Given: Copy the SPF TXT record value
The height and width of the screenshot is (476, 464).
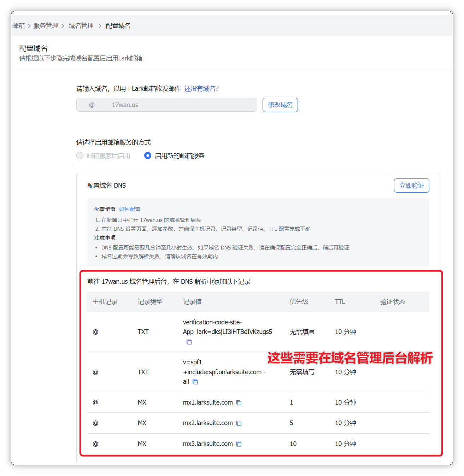Looking at the screenshot, I should 195,382.
